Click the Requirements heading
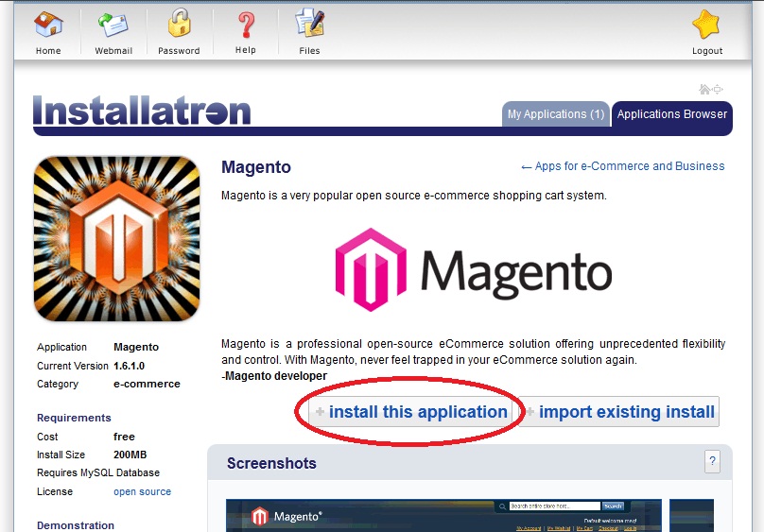This screenshot has height=532, width=764. [x=74, y=418]
